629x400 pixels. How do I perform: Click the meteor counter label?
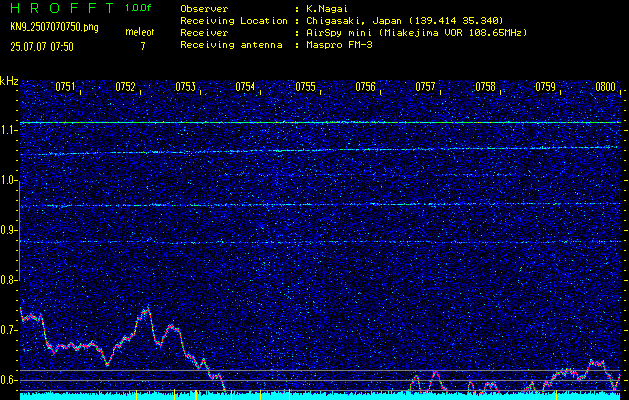(140, 32)
